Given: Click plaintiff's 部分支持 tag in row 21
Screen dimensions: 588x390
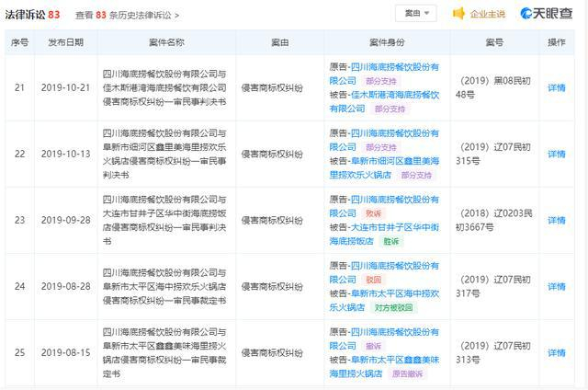Looking at the screenshot, I should click(x=381, y=81).
